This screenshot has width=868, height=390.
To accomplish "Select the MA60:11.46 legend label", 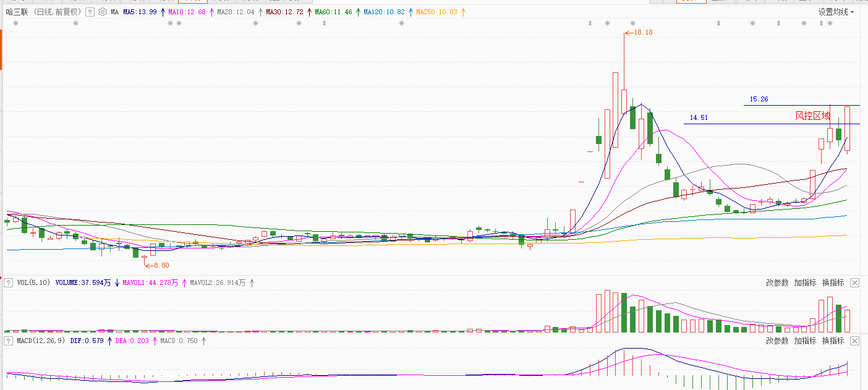I will pos(333,12).
